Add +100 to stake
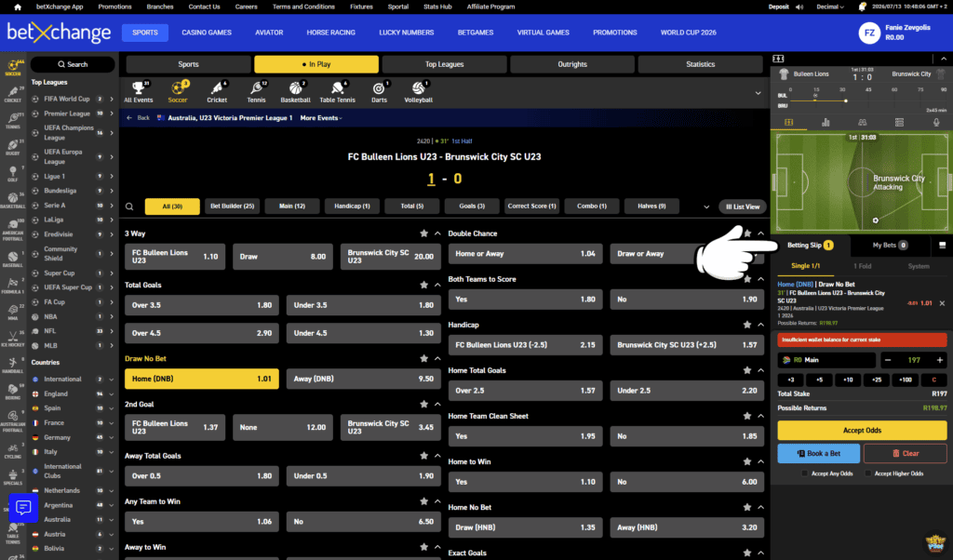The image size is (953, 560). (x=905, y=380)
